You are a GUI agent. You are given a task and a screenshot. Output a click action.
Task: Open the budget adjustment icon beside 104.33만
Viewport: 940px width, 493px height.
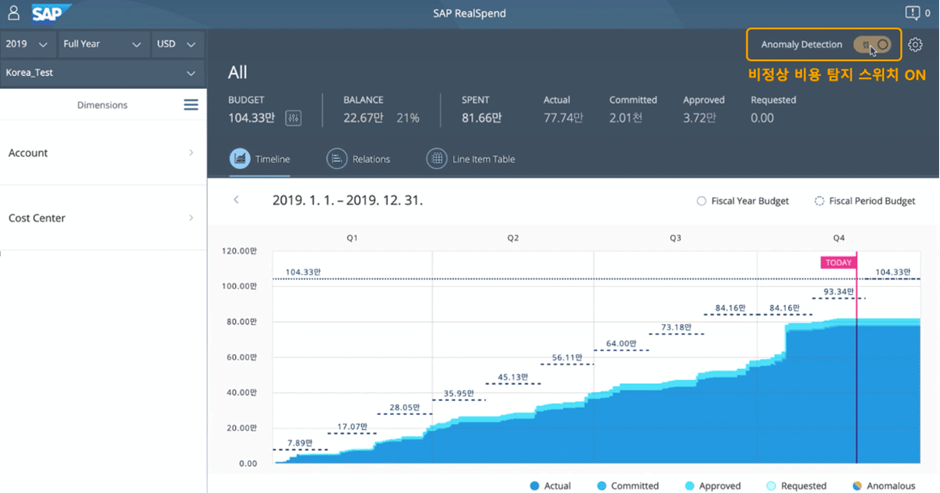pos(293,118)
